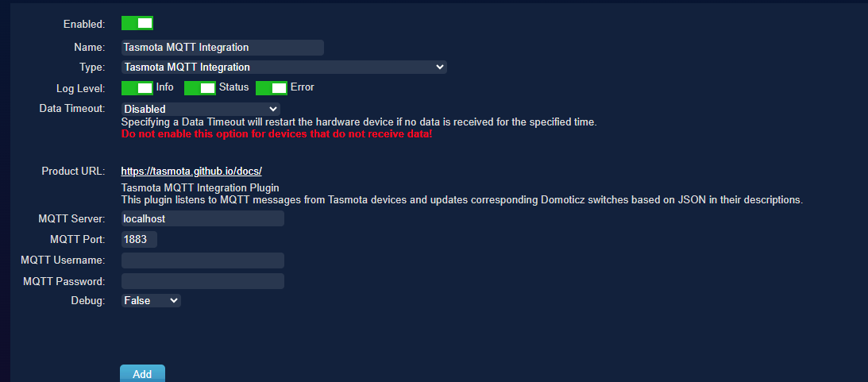
Task: Click the Name text field
Action: (x=222, y=48)
